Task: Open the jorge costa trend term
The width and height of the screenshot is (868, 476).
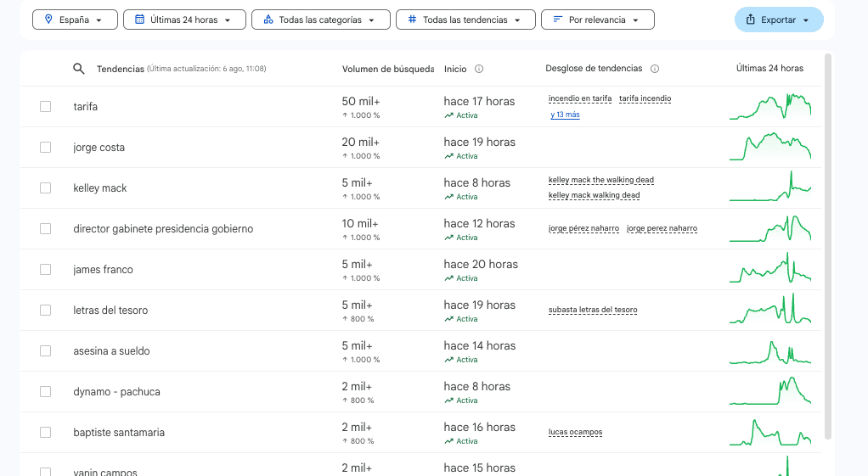Action: (x=99, y=148)
